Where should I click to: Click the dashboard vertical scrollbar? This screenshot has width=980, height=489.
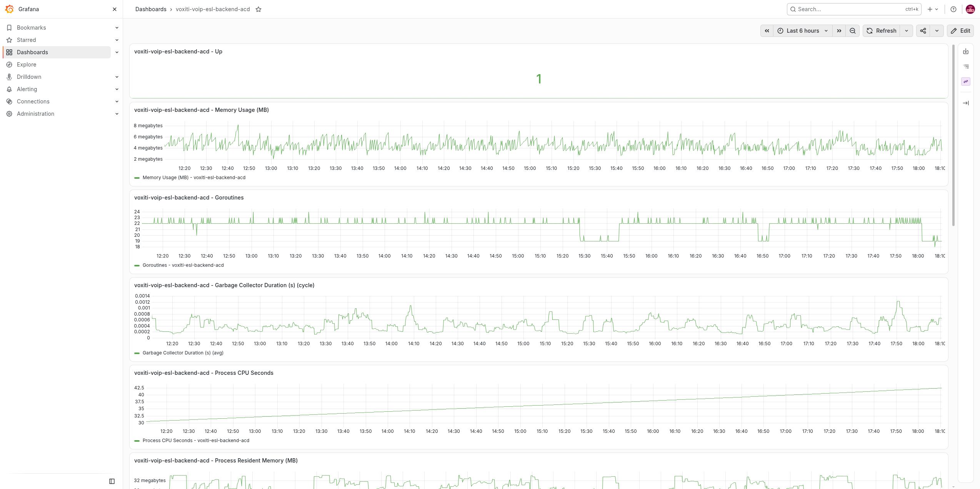pyautogui.click(x=953, y=135)
